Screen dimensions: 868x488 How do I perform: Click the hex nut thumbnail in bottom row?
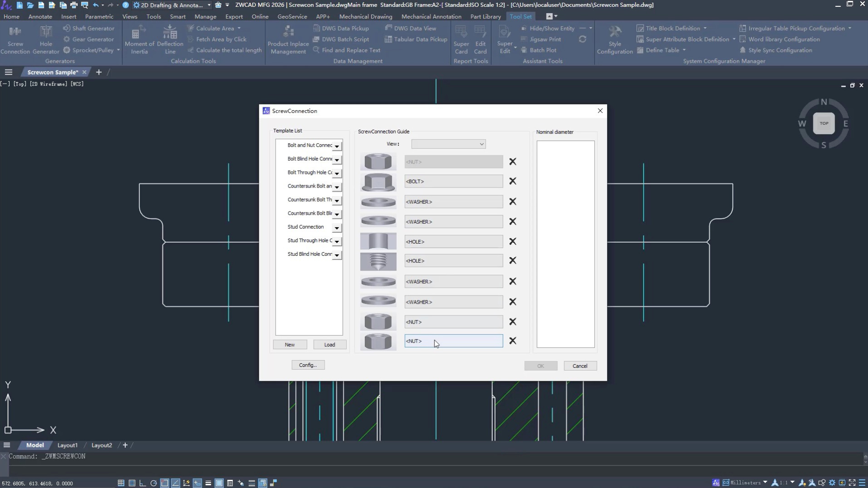point(378,341)
